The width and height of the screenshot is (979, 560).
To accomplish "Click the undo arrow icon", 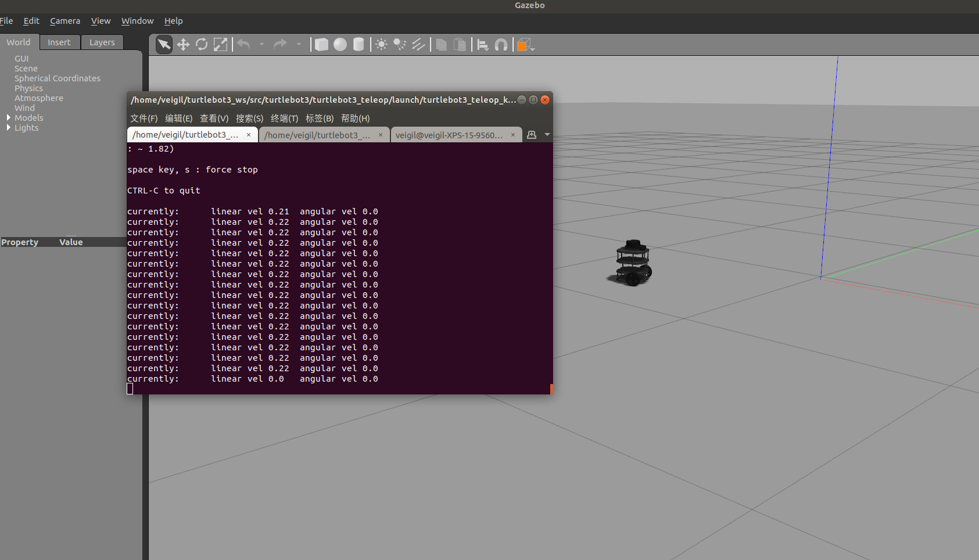I will (244, 44).
